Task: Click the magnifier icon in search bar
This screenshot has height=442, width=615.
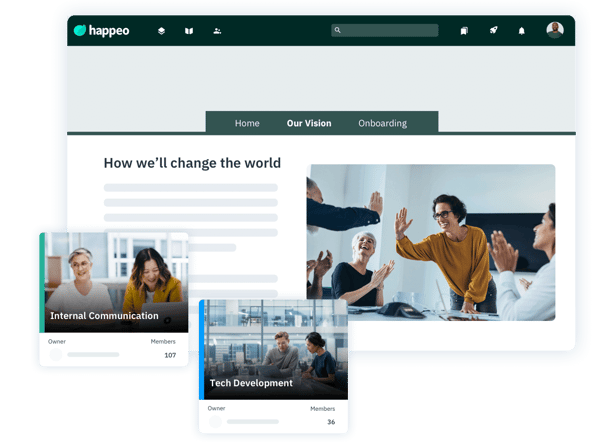Action: [x=338, y=31]
